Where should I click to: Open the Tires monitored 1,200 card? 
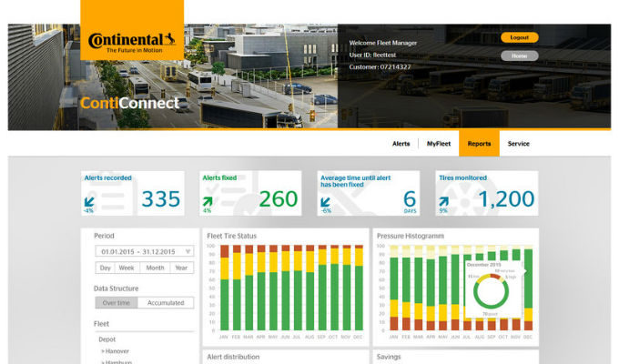coord(487,193)
